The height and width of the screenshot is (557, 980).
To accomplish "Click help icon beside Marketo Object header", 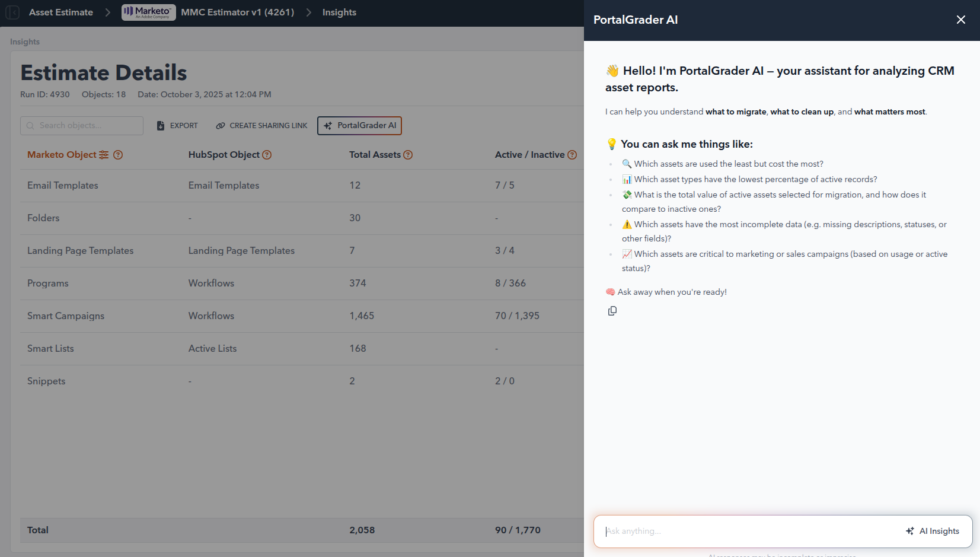I will (x=118, y=155).
